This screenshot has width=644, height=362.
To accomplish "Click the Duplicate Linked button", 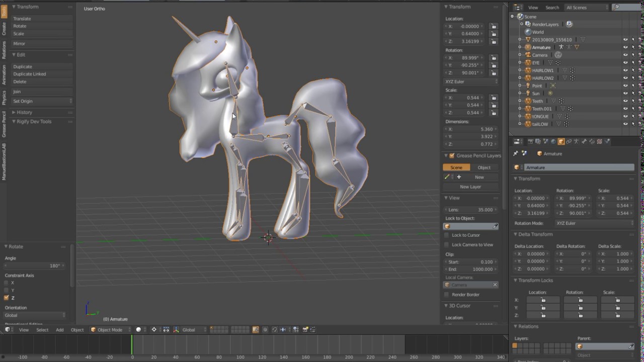I will (42, 74).
